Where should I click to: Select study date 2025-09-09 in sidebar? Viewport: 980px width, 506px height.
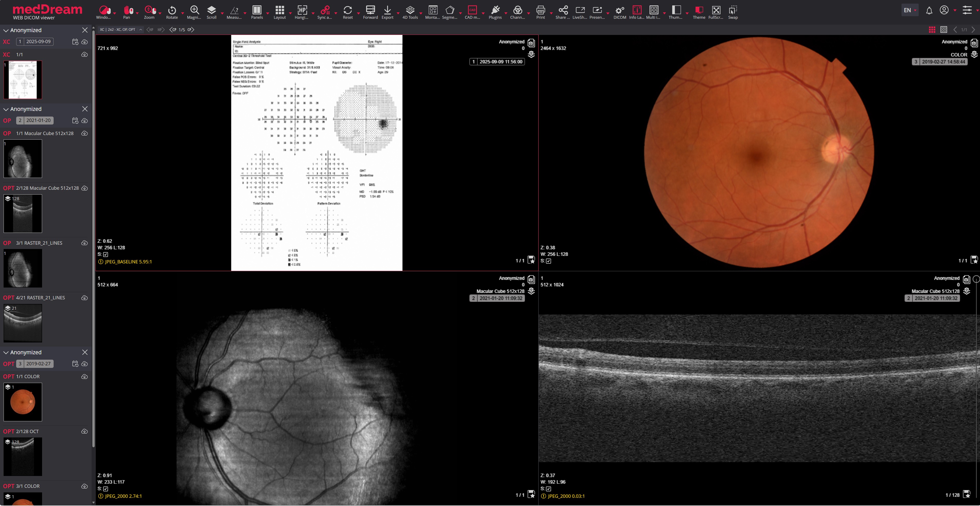[35, 42]
